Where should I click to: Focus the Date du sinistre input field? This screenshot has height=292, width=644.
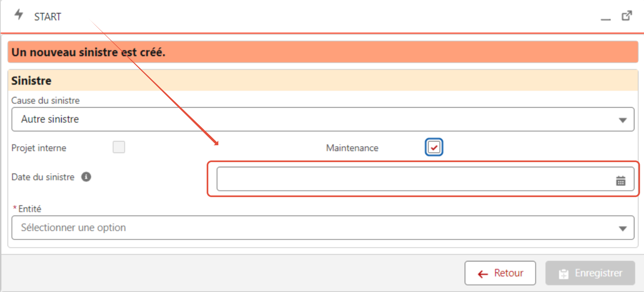(x=425, y=179)
